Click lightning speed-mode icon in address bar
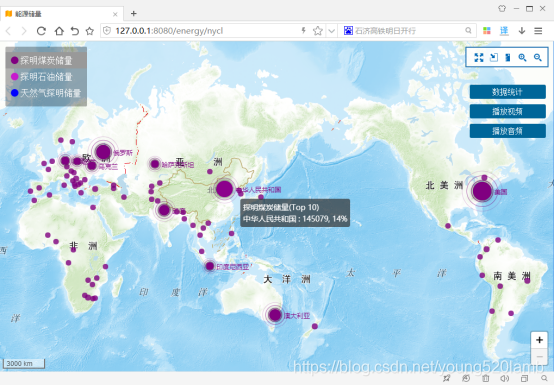The image size is (554, 386). pyautogui.click(x=303, y=31)
